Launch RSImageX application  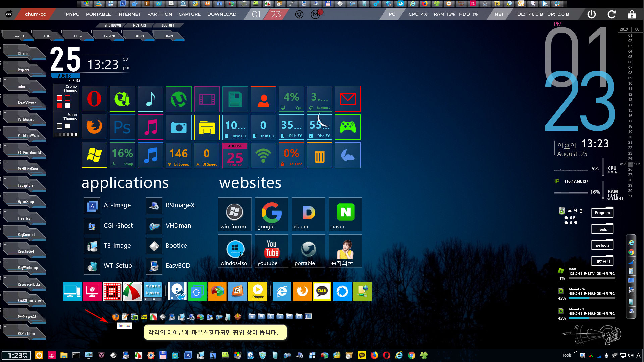coord(171,205)
